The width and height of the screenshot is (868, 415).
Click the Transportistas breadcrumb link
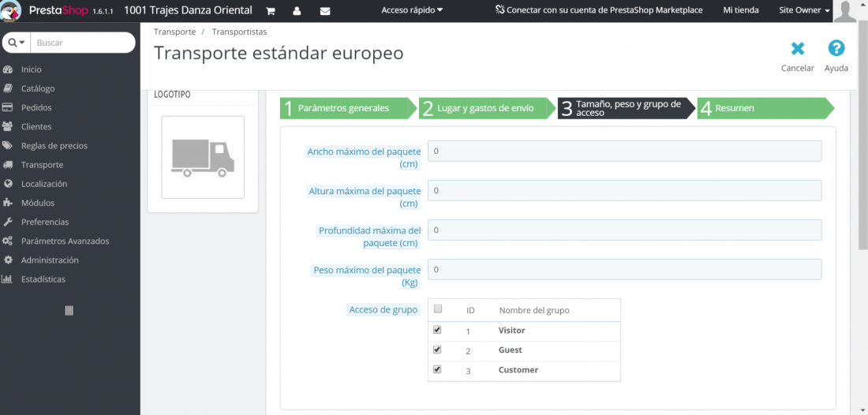[239, 32]
